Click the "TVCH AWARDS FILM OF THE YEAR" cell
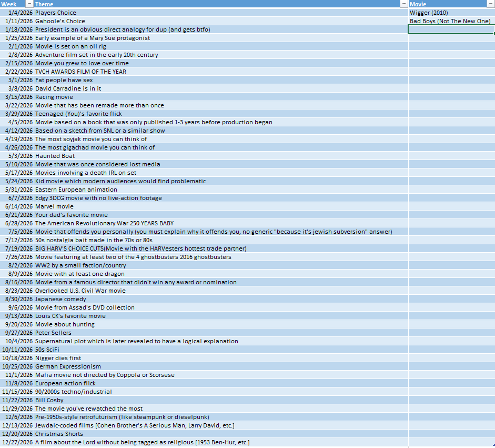Viewport: 495px width, 448px height. pos(80,72)
